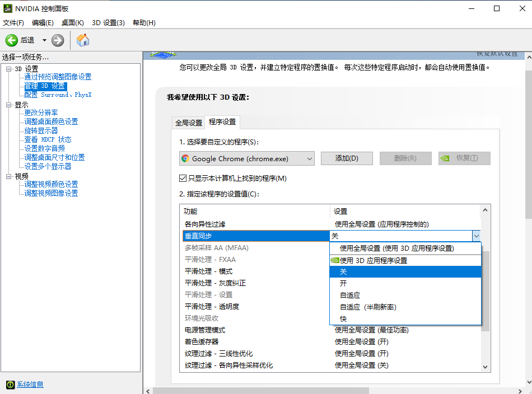
Task: Choose the 快 option in vertical sync list
Action: click(x=343, y=318)
